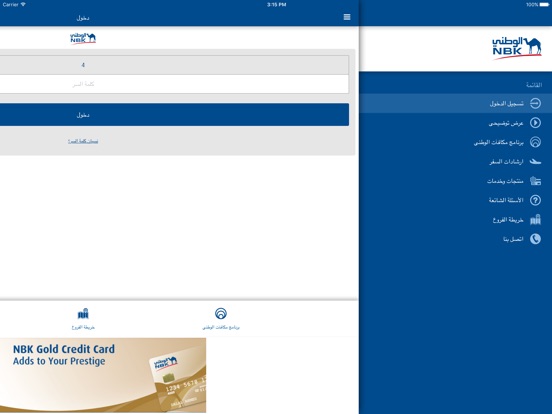Tap the phone contact us icon
Image resolution: width=552 pixels, height=414 pixels.
(535, 239)
